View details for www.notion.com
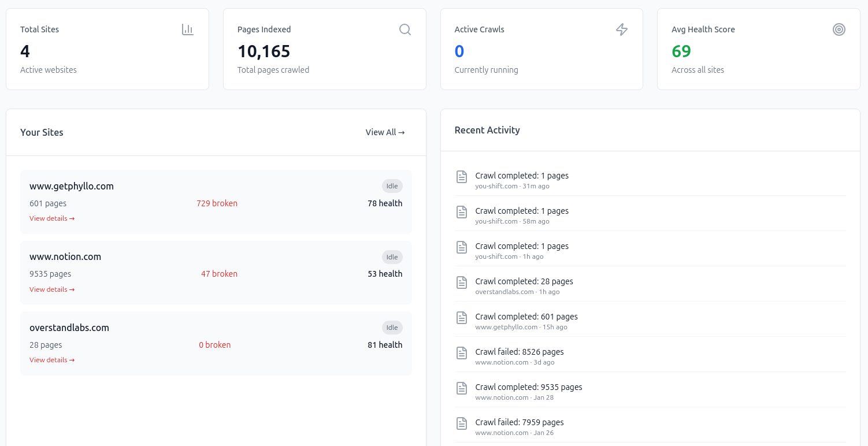Image resolution: width=868 pixels, height=446 pixels. (x=52, y=289)
